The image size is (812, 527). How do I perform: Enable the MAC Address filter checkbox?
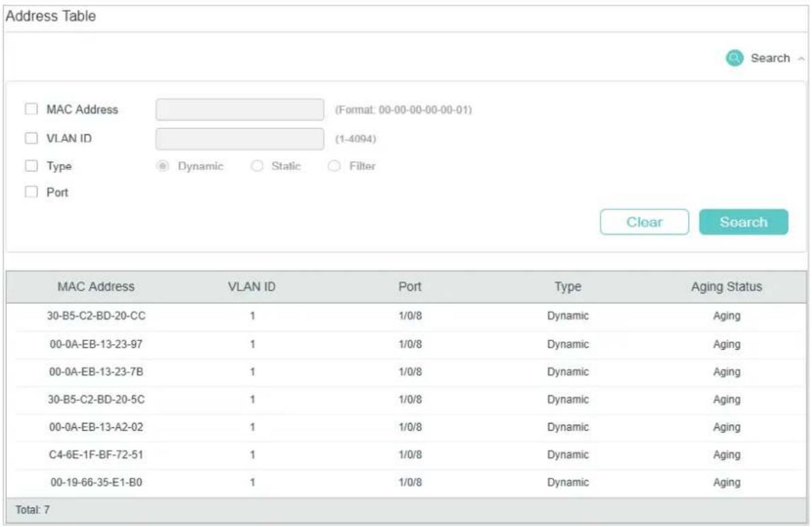point(31,109)
